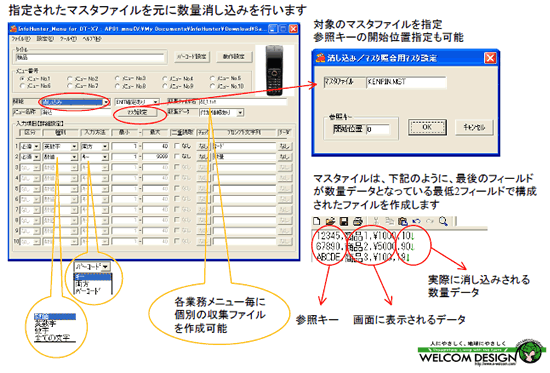550x373 pixels.
Task: Select the メニュー No.2 radio button
Action: [x=69, y=79]
